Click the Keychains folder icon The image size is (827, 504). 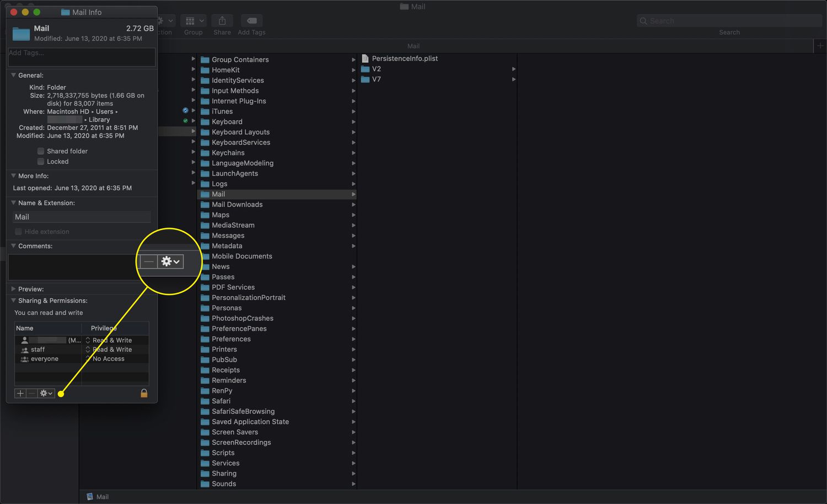click(205, 153)
